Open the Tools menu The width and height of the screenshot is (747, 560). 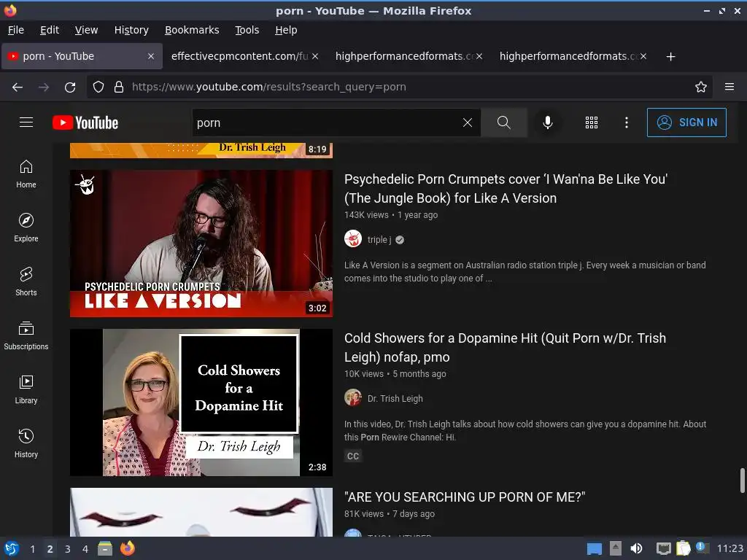coord(247,30)
